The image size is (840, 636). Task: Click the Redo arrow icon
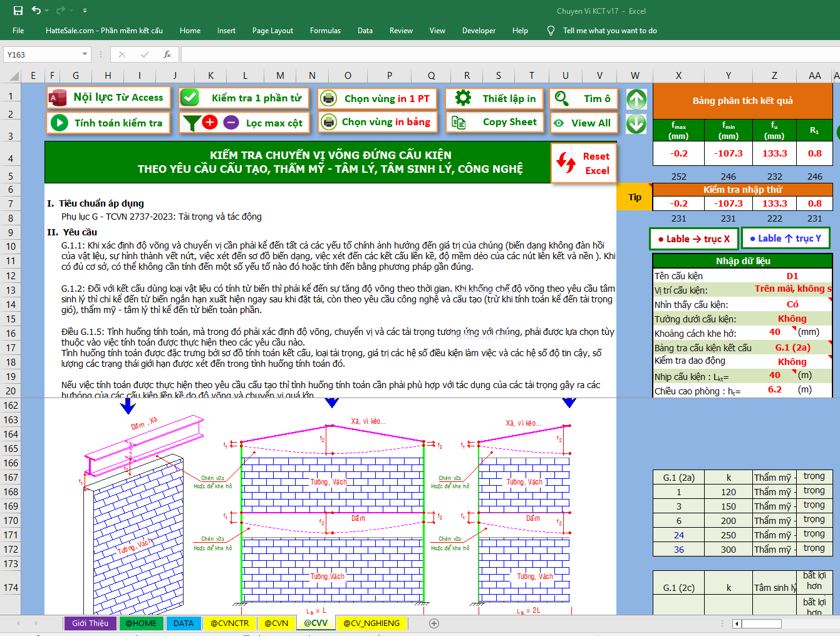pos(60,10)
